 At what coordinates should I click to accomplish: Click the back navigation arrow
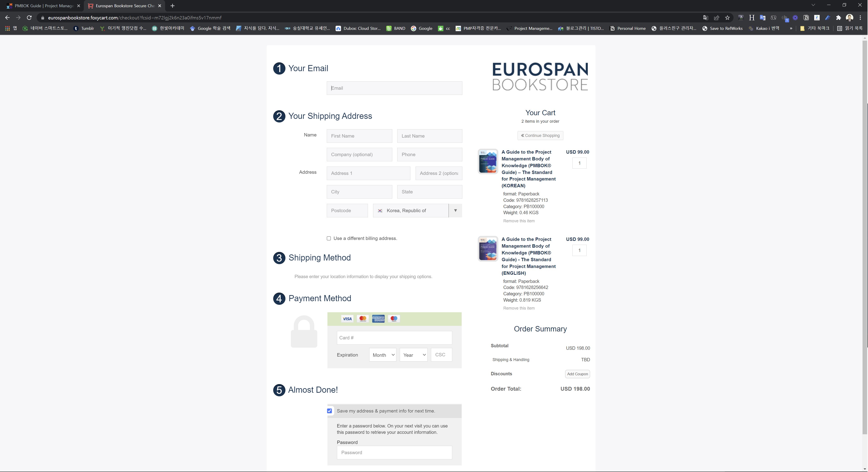(x=7, y=18)
